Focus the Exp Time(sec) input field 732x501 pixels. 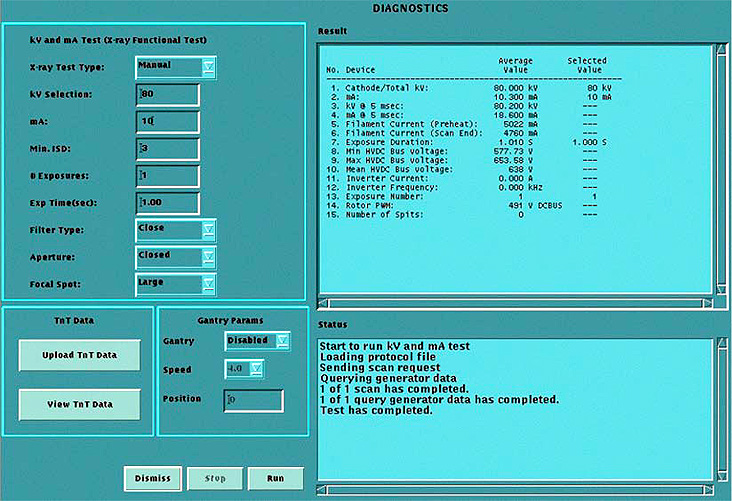[x=168, y=203]
